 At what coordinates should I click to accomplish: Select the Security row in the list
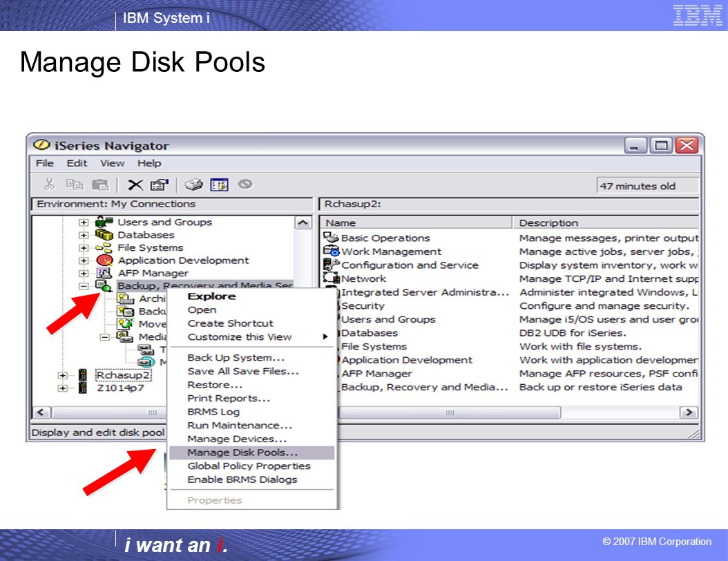[x=363, y=305]
